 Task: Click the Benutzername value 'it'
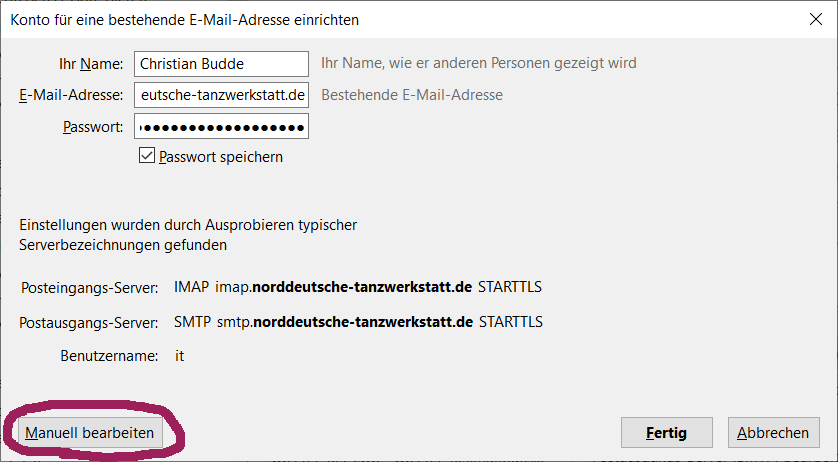[180, 356]
